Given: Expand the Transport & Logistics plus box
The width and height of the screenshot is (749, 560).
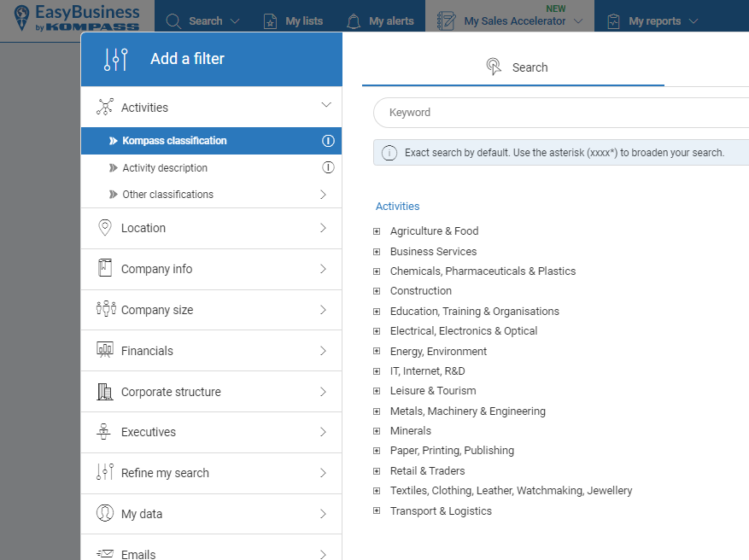Looking at the screenshot, I should 377,511.
